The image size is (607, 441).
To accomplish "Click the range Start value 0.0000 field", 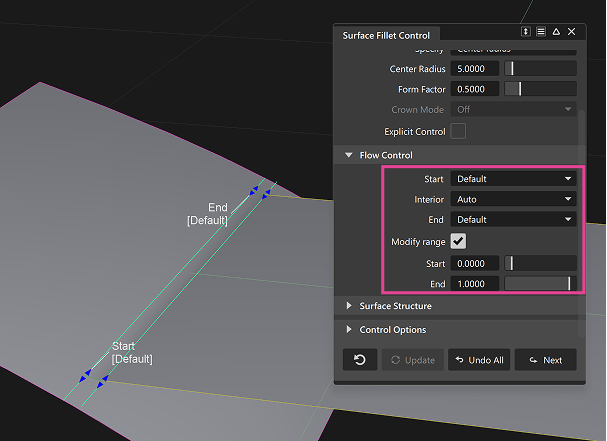I will pyautogui.click(x=475, y=264).
